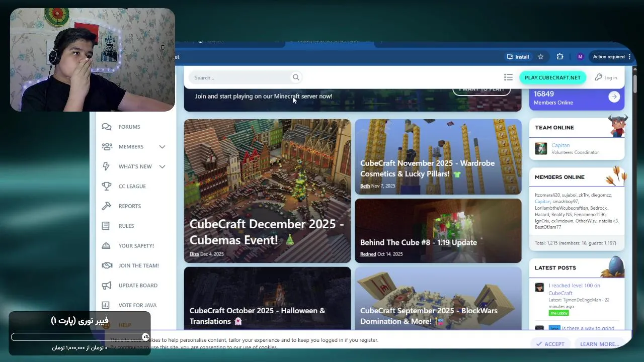Click the browser Install button
This screenshot has width=644, height=362.
(518, 57)
